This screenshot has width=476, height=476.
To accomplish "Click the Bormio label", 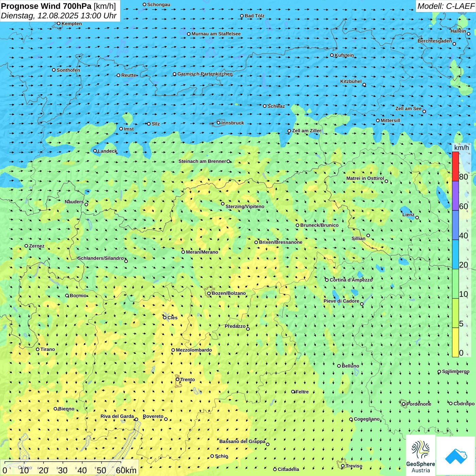I will click(x=78, y=295).
